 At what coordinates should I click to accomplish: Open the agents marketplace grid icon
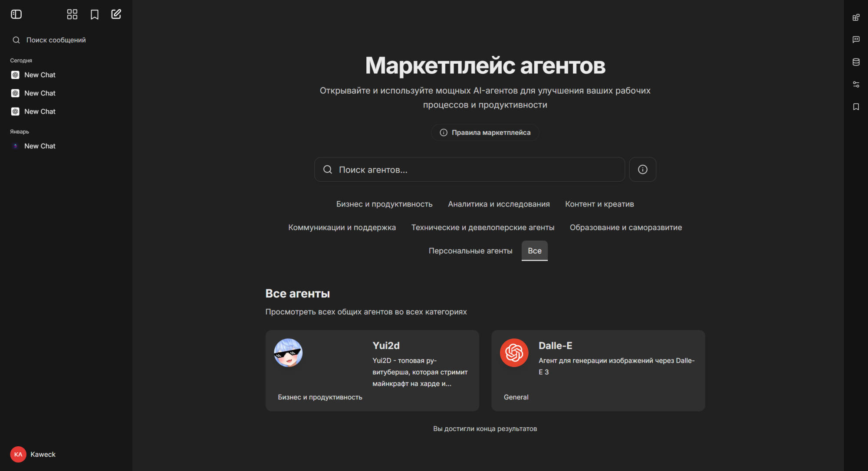pyautogui.click(x=72, y=14)
